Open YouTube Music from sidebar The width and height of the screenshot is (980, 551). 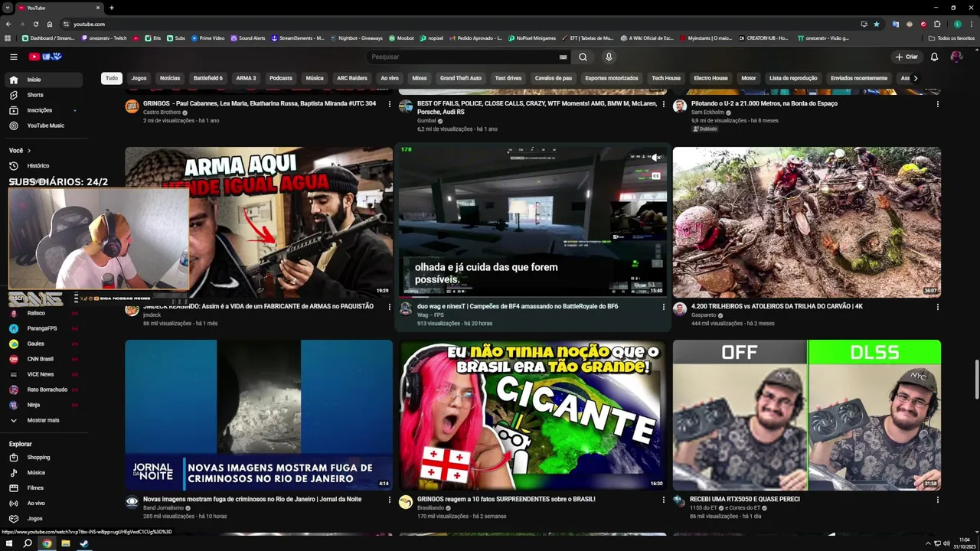tap(42, 126)
